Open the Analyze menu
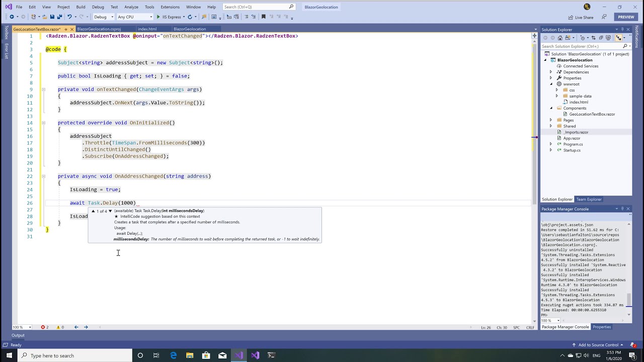The image size is (644, 362). [131, 7]
